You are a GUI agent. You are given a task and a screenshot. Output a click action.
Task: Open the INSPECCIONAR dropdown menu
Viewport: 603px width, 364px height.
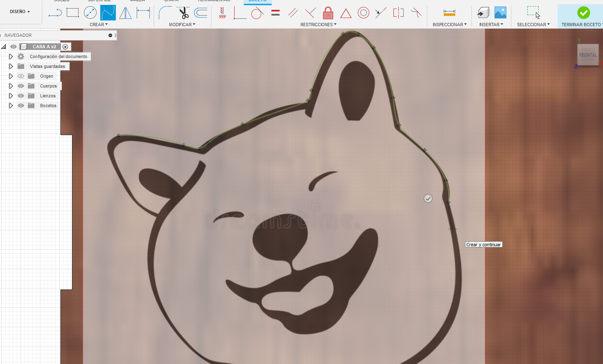click(449, 25)
